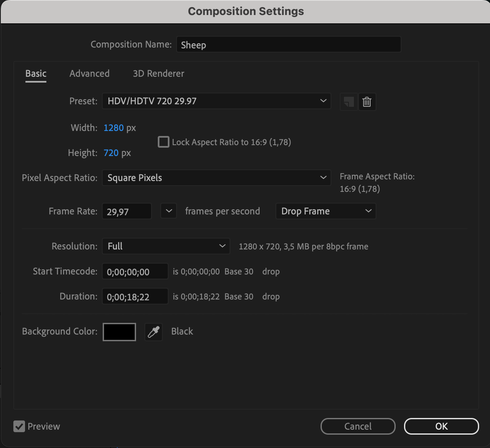Image resolution: width=490 pixels, height=448 pixels.
Task: Select the Basic tab
Action: pyautogui.click(x=36, y=73)
